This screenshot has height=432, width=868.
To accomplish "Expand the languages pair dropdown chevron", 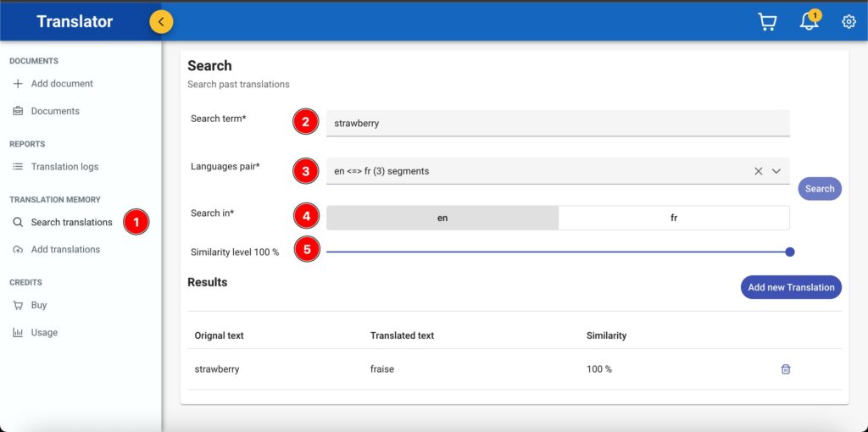I will tap(776, 171).
